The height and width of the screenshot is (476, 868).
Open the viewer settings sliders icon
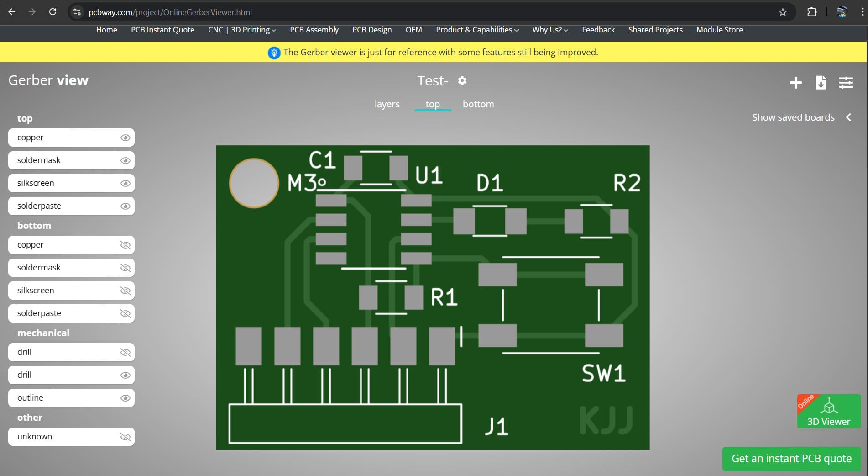[x=846, y=83]
